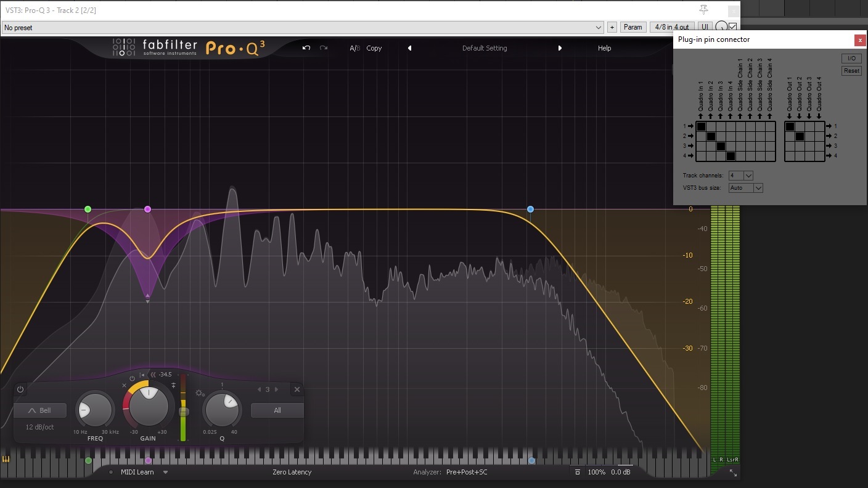
Task: Expand the MIDI Learn options arrow
Action: point(165,472)
